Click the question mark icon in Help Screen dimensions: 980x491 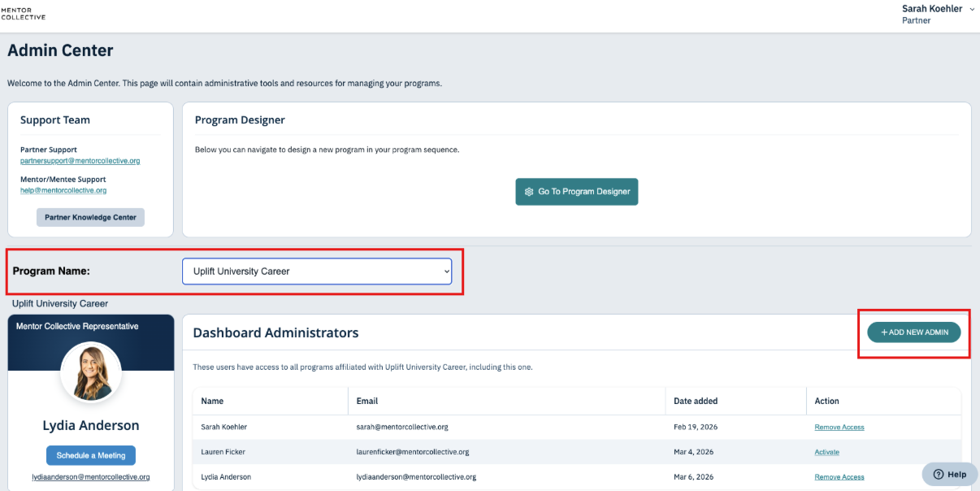(x=938, y=474)
